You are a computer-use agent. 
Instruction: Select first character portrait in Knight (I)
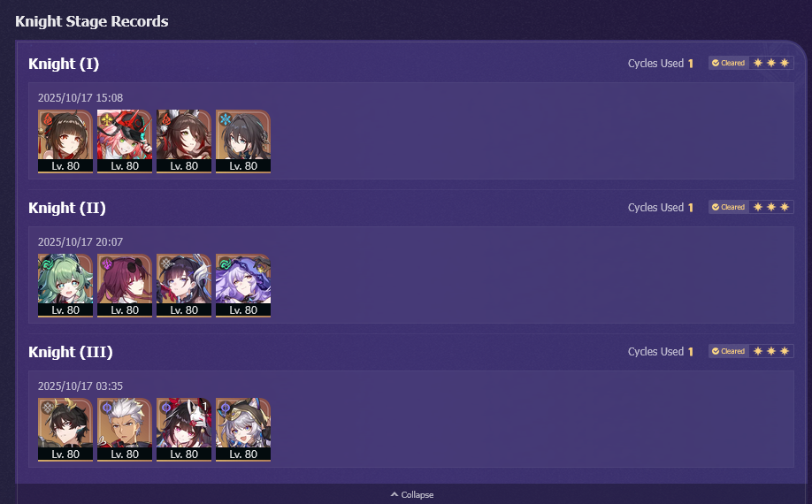click(x=65, y=141)
